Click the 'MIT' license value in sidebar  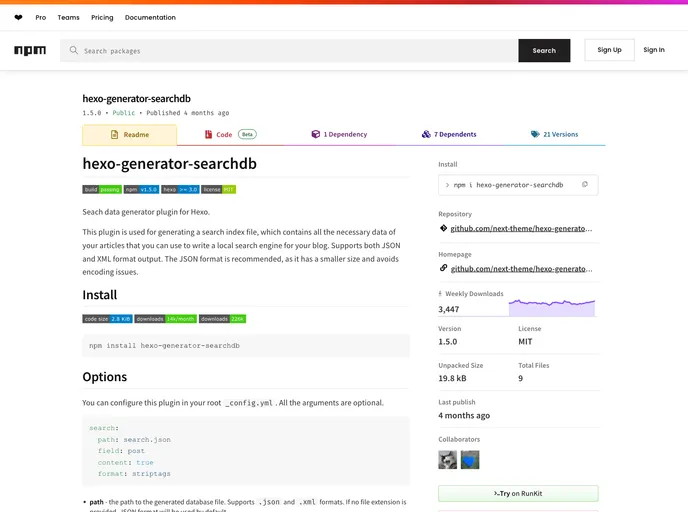(x=525, y=341)
